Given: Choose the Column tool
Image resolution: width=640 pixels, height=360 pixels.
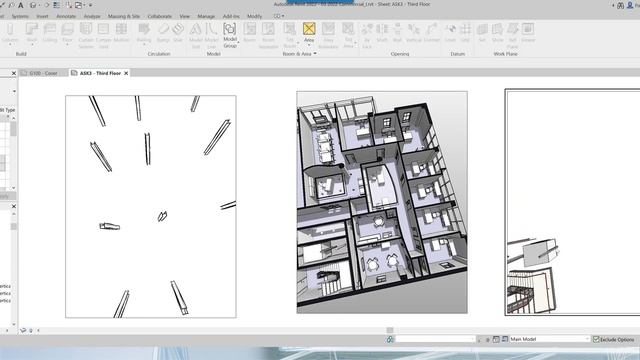Looking at the screenshot, I should click(x=10, y=33).
